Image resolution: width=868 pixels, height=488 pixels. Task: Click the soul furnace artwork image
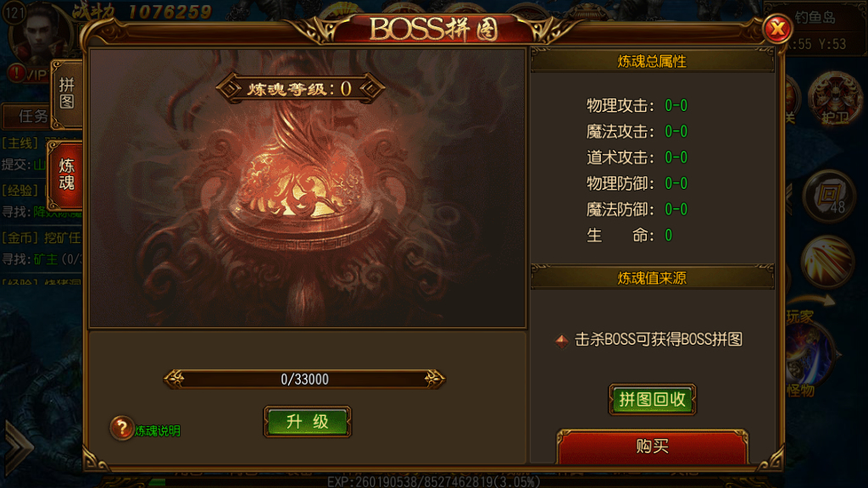coord(307,188)
